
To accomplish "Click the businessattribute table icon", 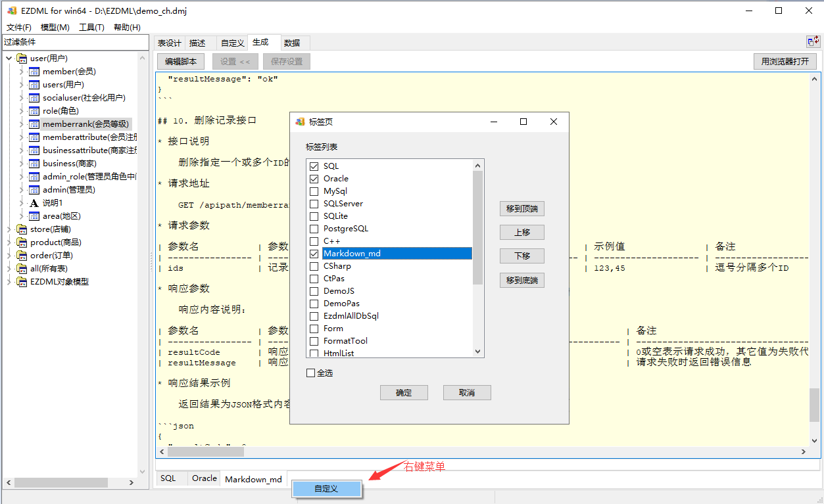I will 34,150.
